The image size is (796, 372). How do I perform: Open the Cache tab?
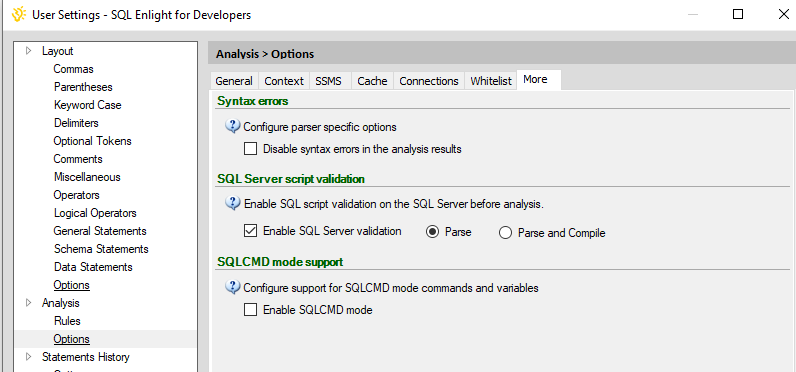(x=372, y=81)
